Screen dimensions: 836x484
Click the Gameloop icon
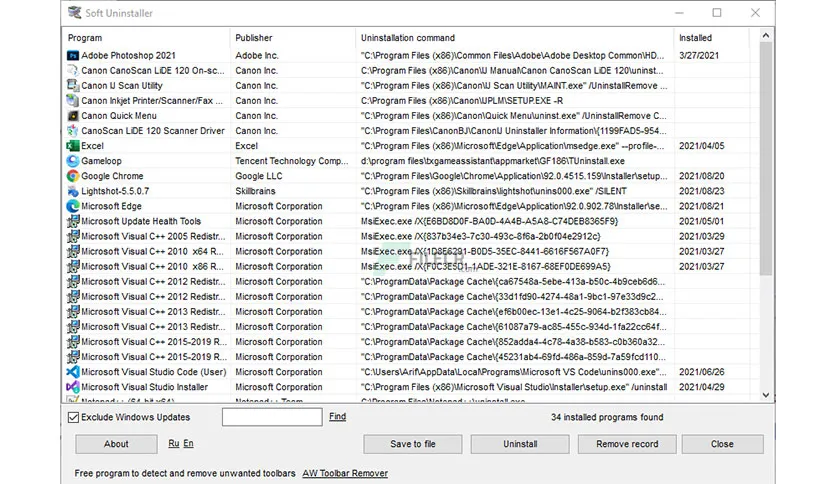73,160
